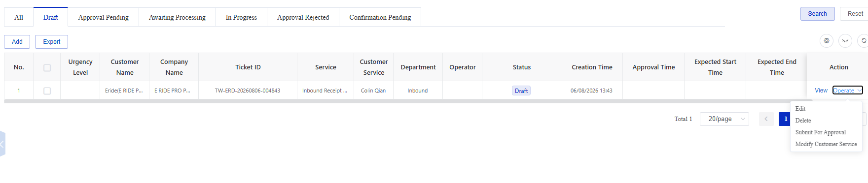This screenshot has width=868, height=183.
Task: Expand the collapsed side panel arrow
Action: [x=2, y=144]
